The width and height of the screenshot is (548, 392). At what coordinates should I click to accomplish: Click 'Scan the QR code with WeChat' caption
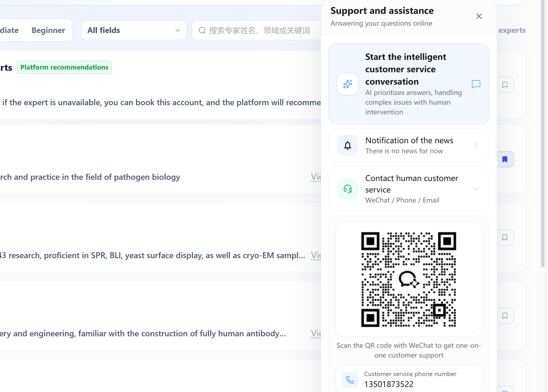tap(409, 350)
